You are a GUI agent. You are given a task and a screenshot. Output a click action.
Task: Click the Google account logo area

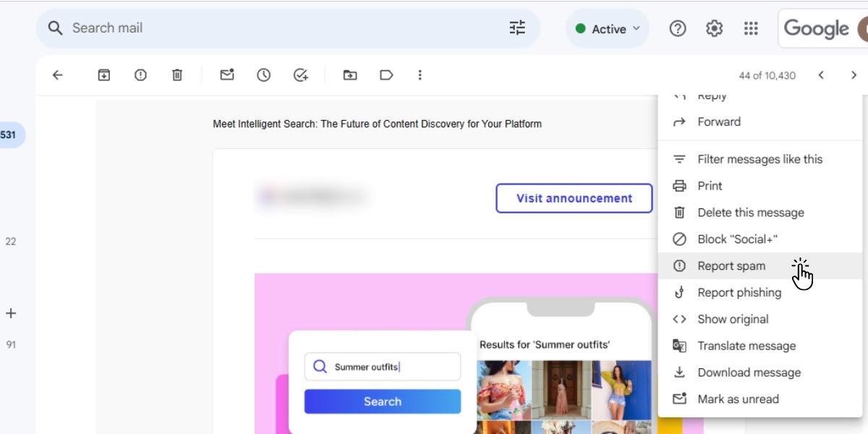[822, 29]
